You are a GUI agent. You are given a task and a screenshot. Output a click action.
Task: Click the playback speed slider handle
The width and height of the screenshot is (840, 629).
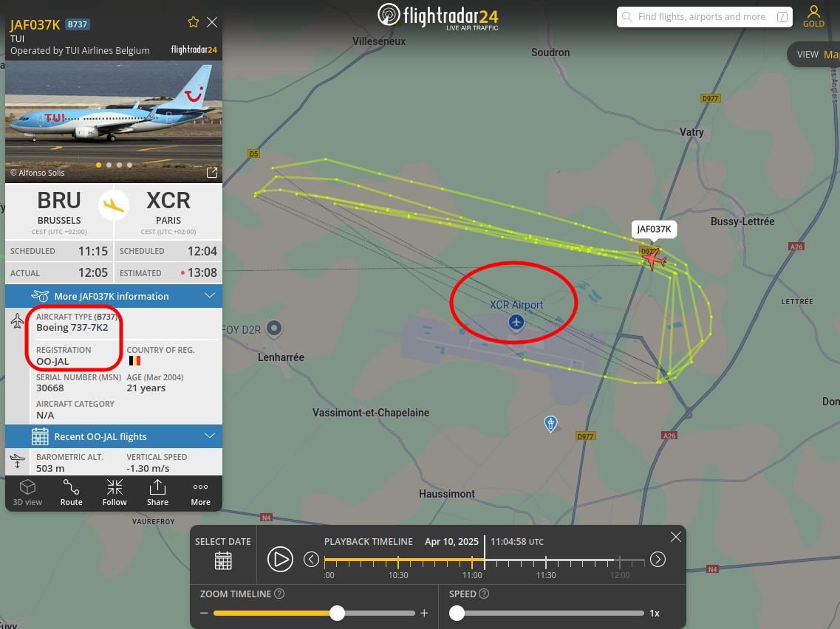(x=457, y=613)
